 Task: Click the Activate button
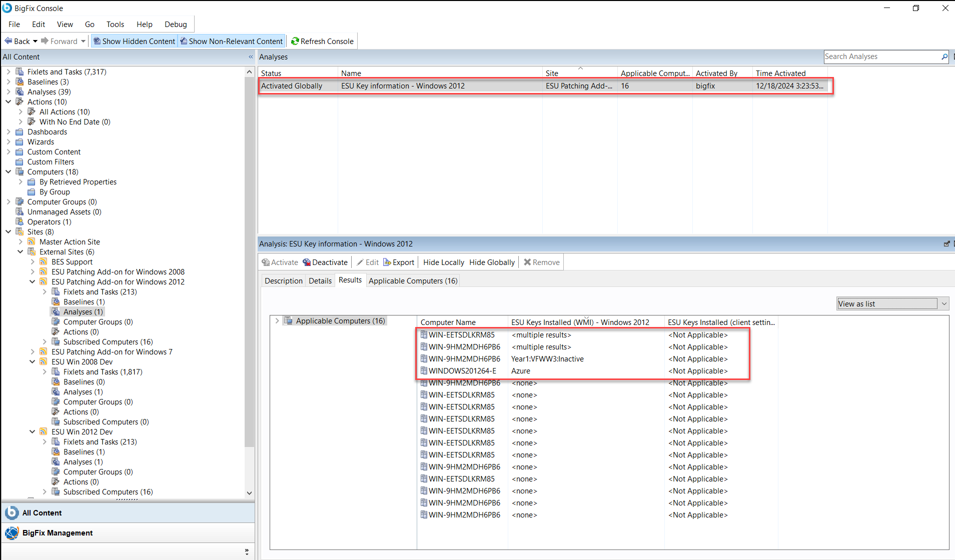280,262
